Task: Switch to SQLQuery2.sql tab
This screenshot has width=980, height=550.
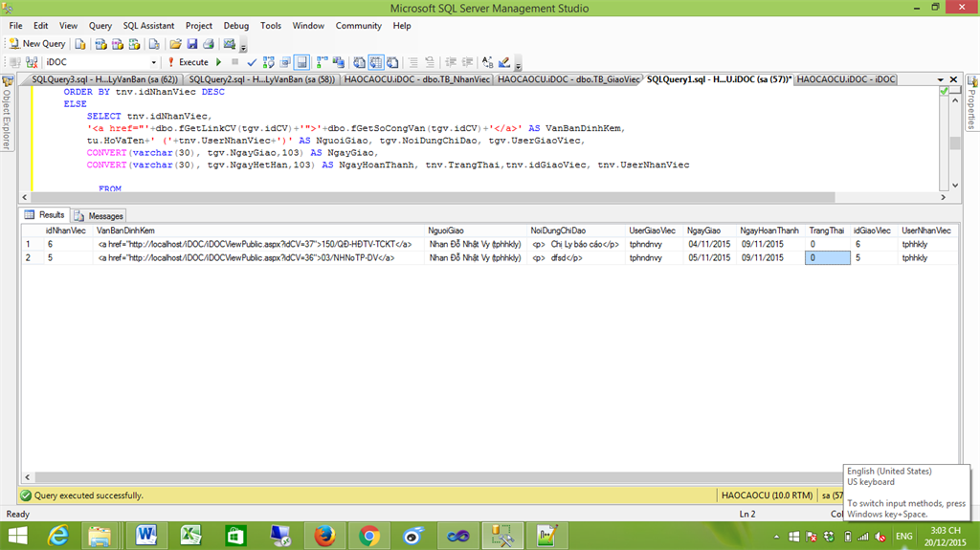Action: (x=261, y=79)
